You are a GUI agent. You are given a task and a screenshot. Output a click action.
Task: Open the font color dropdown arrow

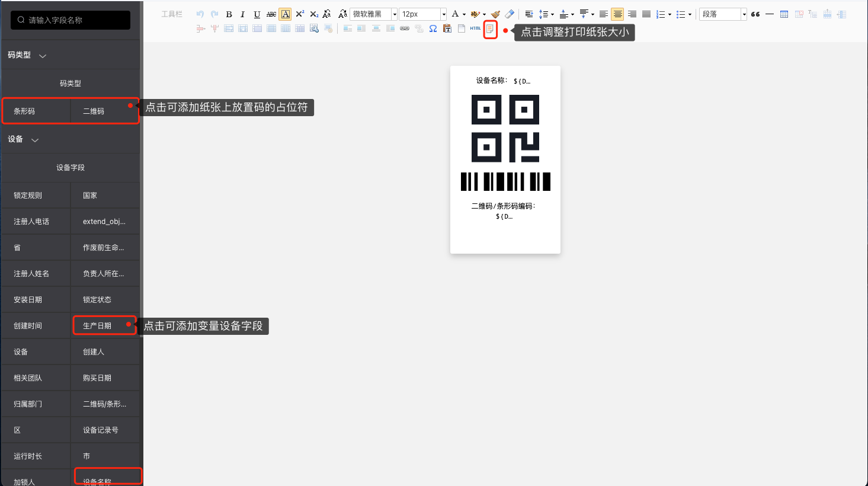pos(464,15)
